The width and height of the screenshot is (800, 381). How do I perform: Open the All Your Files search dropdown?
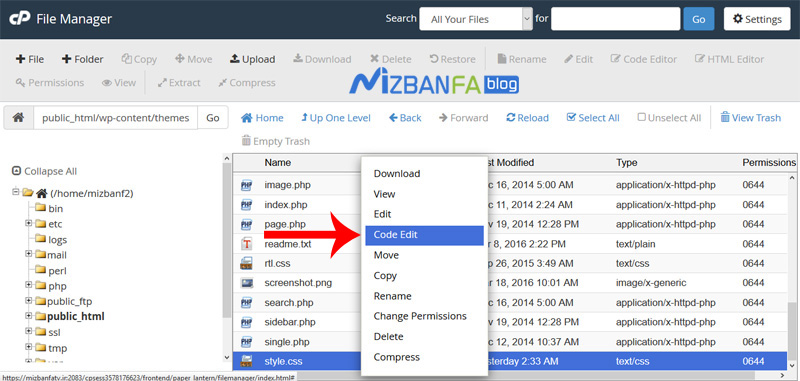[x=476, y=19]
